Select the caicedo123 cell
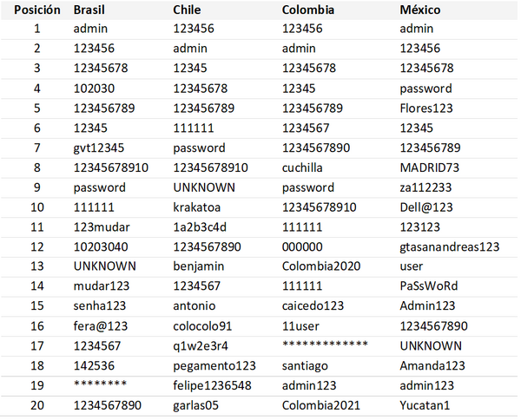Viewport: 521px width, 420px height. coord(313,305)
